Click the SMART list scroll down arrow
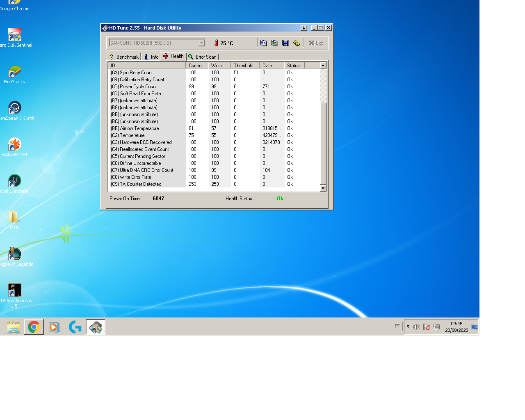Image resolution: width=525 pixels, height=420 pixels. (323, 188)
